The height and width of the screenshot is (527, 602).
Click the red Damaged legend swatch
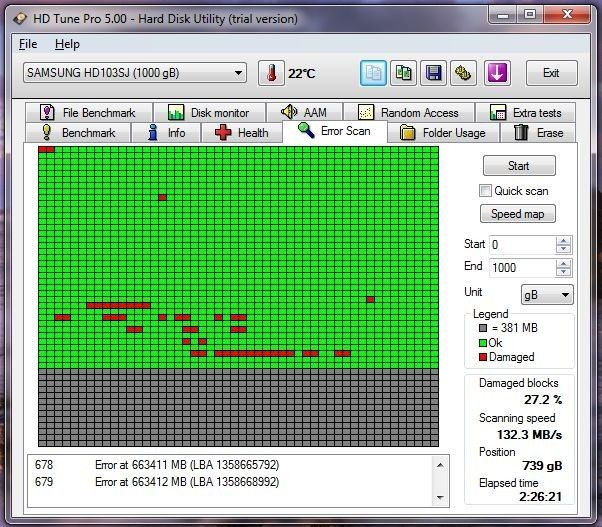[483, 357]
